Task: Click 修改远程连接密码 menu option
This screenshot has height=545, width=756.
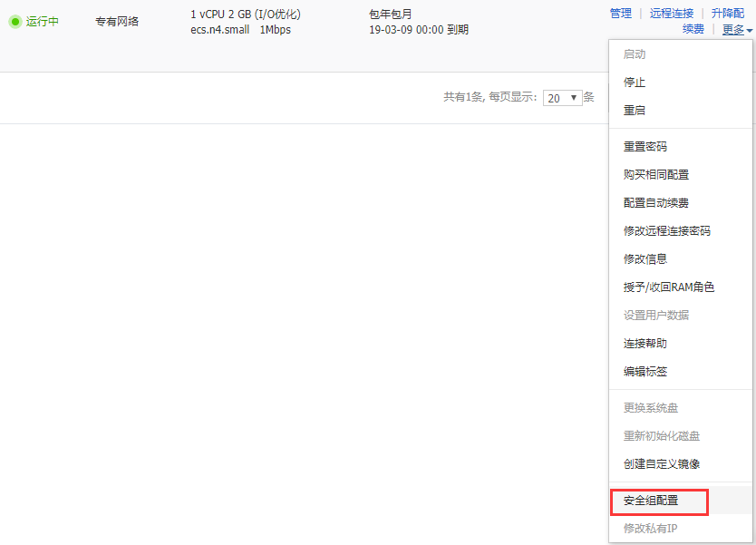Action: pos(667,231)
